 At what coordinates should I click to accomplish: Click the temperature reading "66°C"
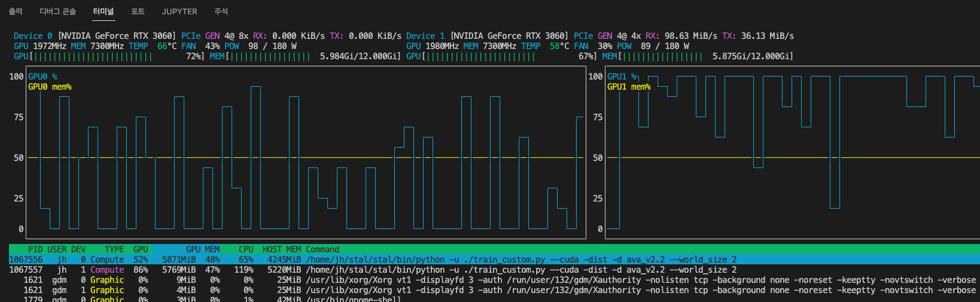pos(167,46)
